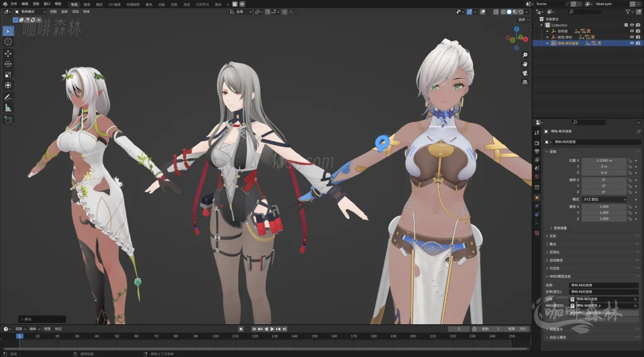Viewport: 644px width, 357px height.
Task: Choose the Add Cube tool
Action: pos(8,120)
